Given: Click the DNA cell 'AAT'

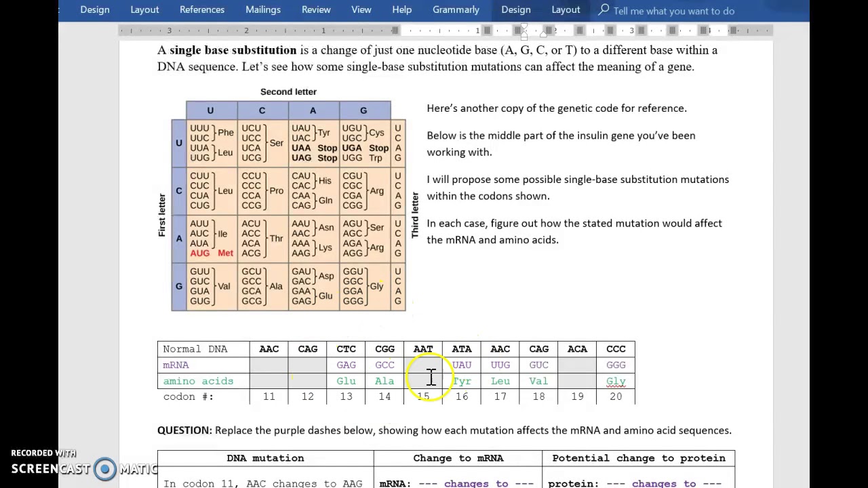Looking at the screenshot, I should point(423,349).
